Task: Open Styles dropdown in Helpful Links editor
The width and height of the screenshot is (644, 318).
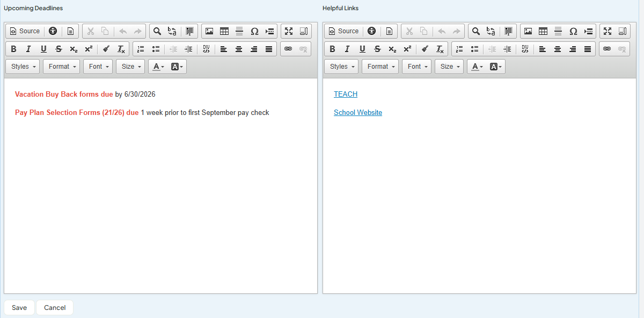Action: click(x=342, y=67)
